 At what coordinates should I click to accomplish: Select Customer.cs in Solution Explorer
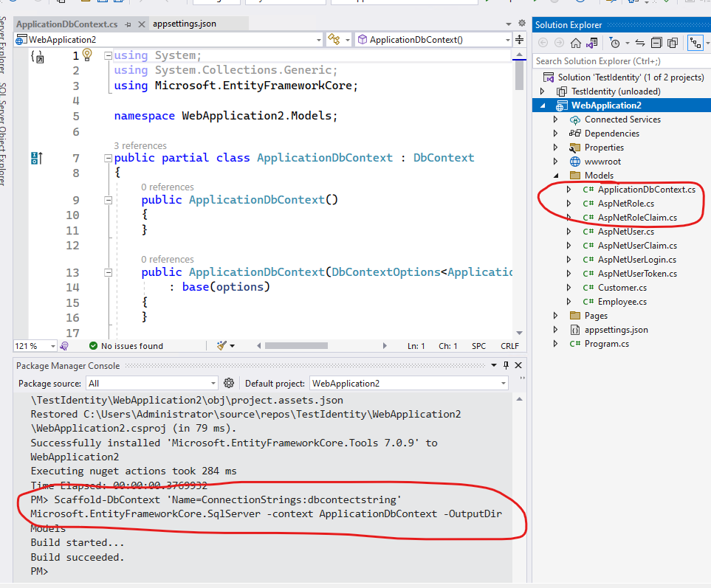pyautogui.click(x=622, y=288)
